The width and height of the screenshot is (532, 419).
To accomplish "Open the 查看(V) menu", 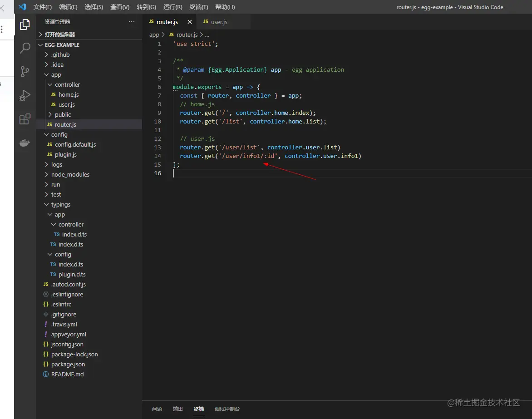I will tap(120, 7).
